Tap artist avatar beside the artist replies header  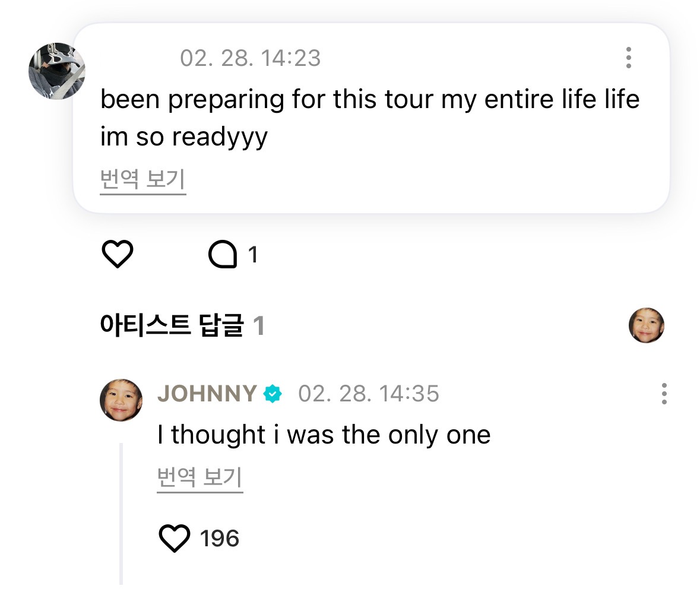[x=647, y=325]
